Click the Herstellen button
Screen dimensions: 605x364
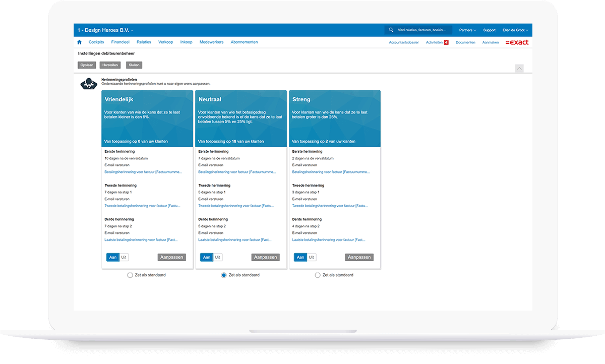point(110,65)
